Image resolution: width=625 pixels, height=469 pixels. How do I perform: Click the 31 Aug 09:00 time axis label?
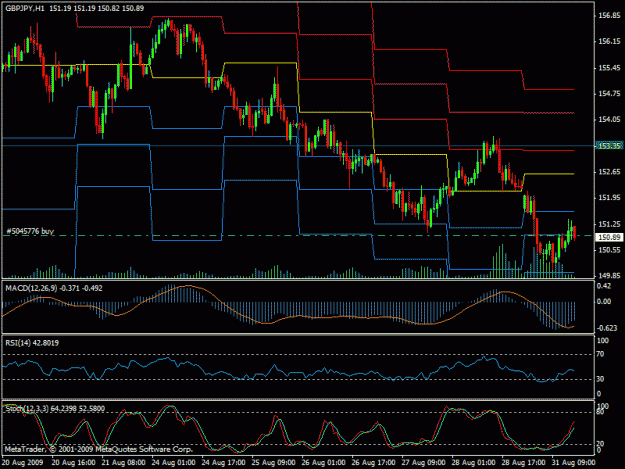click(573, 463)
